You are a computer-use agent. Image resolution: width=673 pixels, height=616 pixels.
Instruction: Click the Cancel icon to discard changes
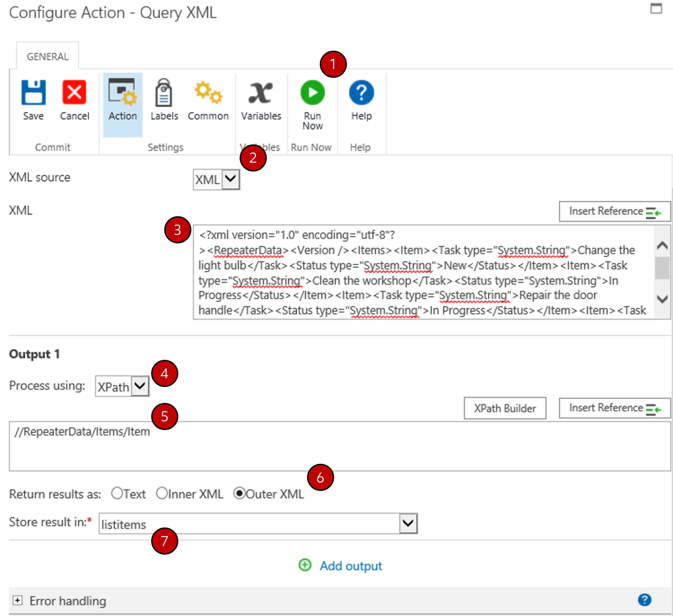[x=74, y=93]
